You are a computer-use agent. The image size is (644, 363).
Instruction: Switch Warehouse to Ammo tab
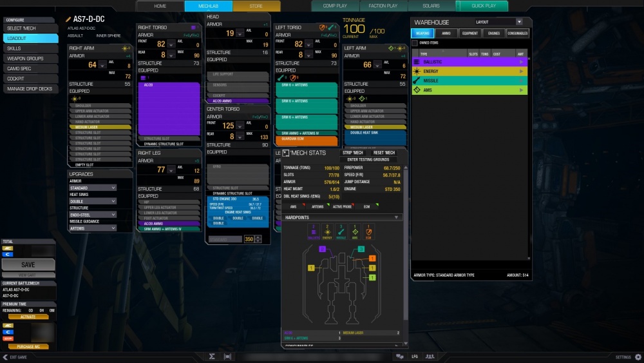pyautogui.click(x=446, y=34)
